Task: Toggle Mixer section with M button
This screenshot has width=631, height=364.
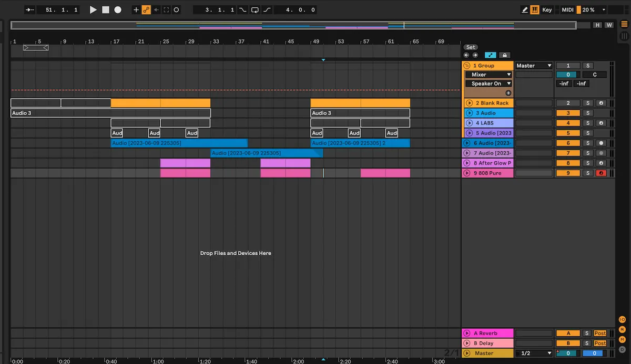Action: [622, 339]
